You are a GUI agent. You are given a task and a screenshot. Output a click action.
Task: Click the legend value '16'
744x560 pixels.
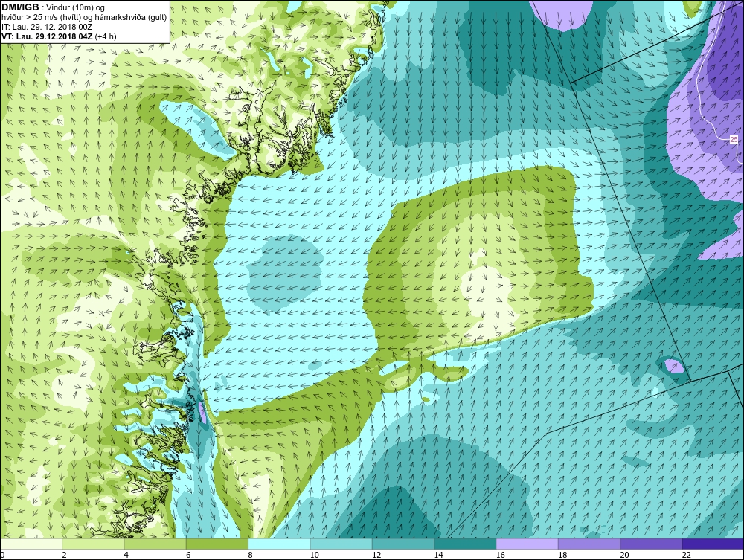coord(501,555)
